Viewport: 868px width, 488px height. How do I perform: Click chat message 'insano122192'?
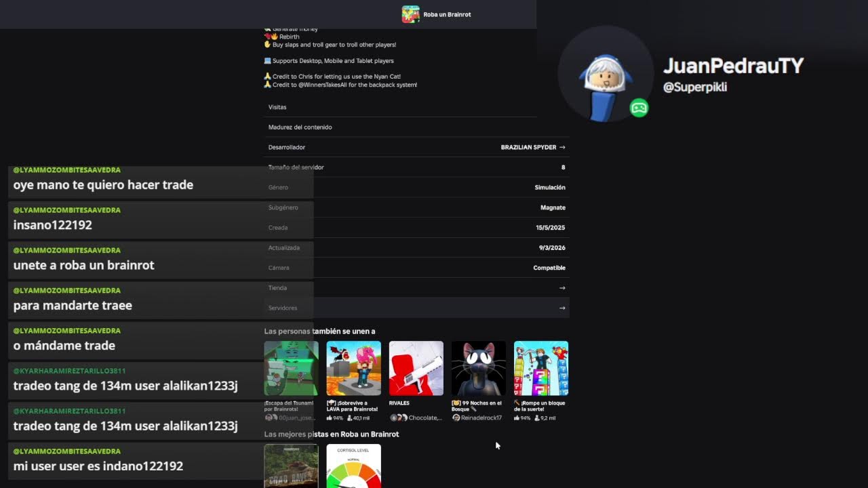coord(52,225)
